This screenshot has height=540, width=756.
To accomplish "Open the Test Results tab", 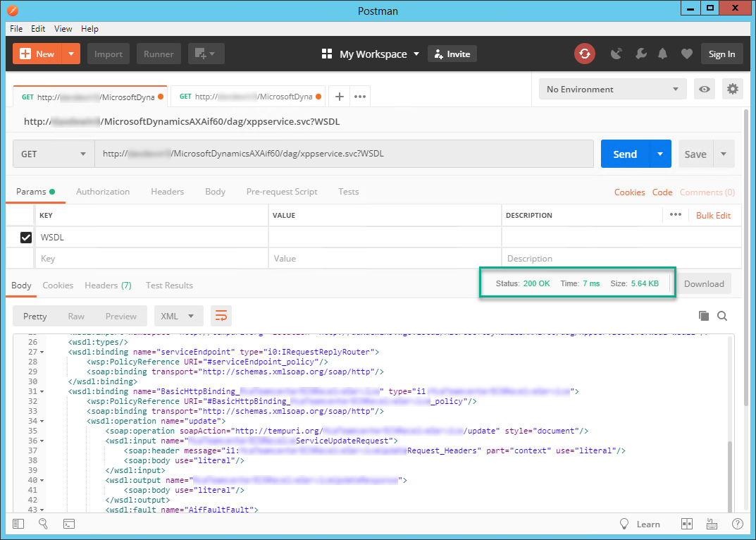I will point(169,286).
